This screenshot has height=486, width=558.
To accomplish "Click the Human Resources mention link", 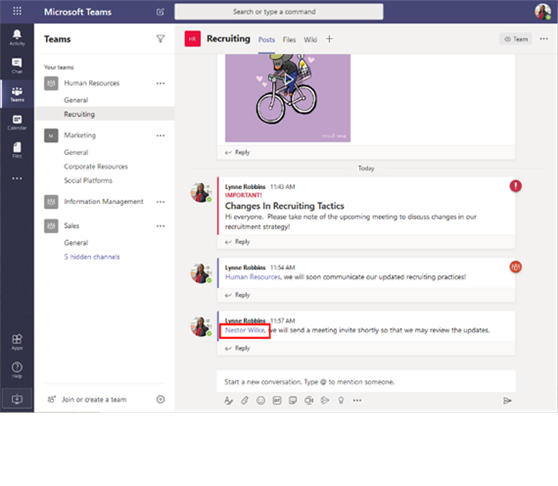I will coord(253,277).
